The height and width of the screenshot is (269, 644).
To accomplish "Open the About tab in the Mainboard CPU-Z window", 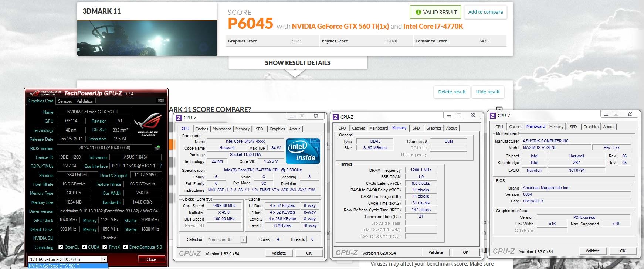I will point(609,127).
